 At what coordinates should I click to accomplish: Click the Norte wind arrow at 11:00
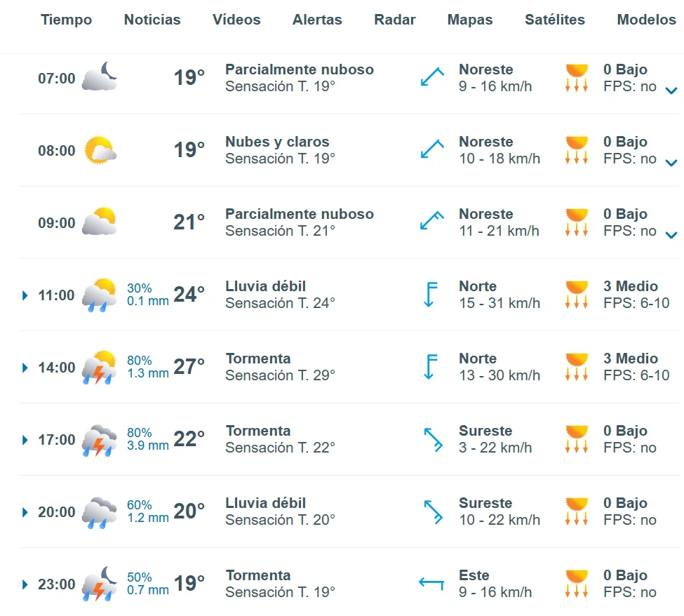430,295
